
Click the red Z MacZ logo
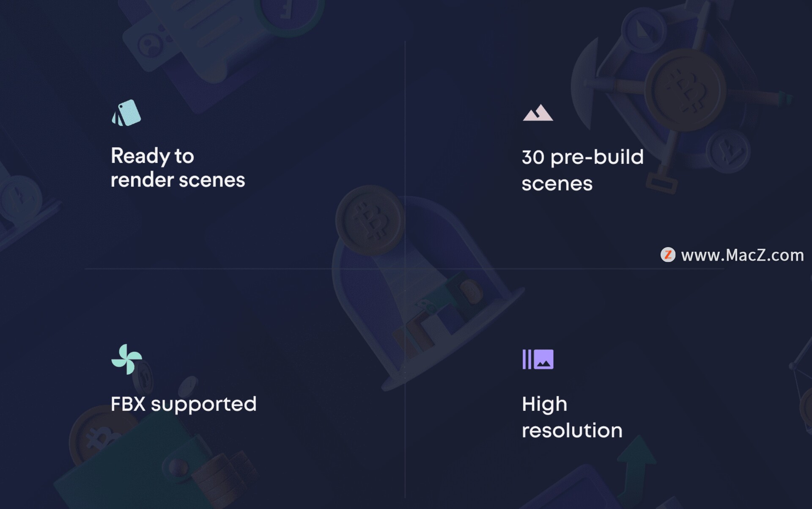click(668, 255)
